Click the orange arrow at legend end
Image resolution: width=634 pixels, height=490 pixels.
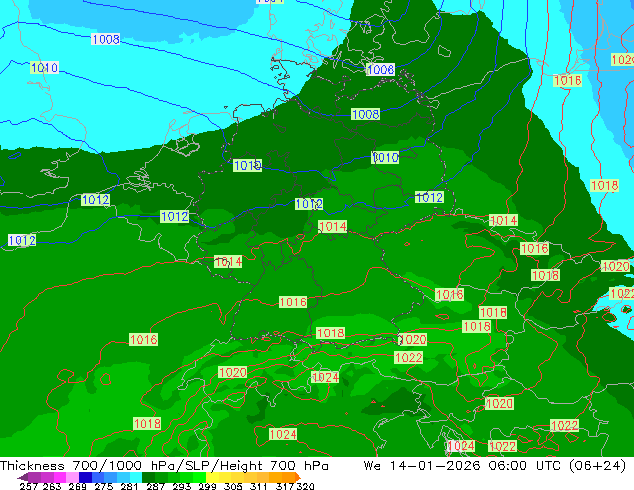[298, 477]
